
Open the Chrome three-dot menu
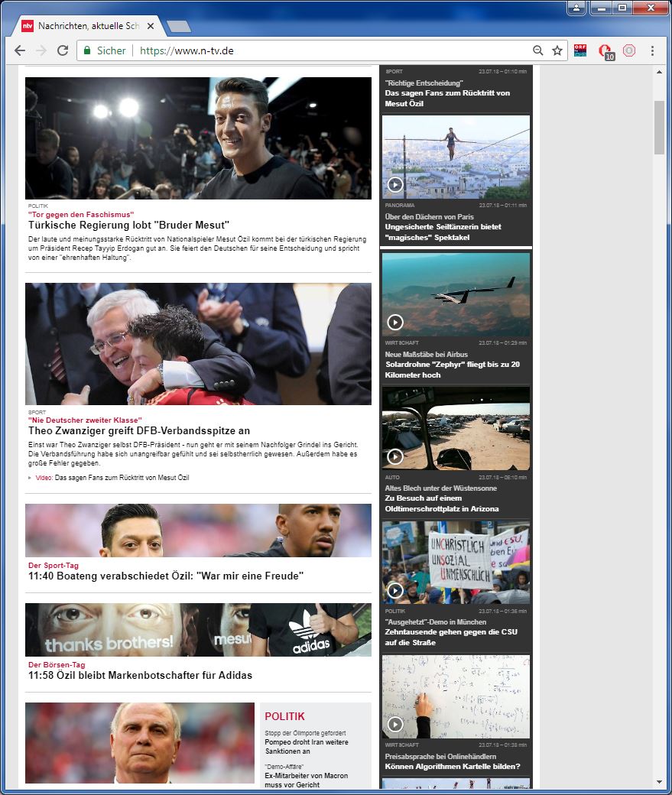click(652, 50)
